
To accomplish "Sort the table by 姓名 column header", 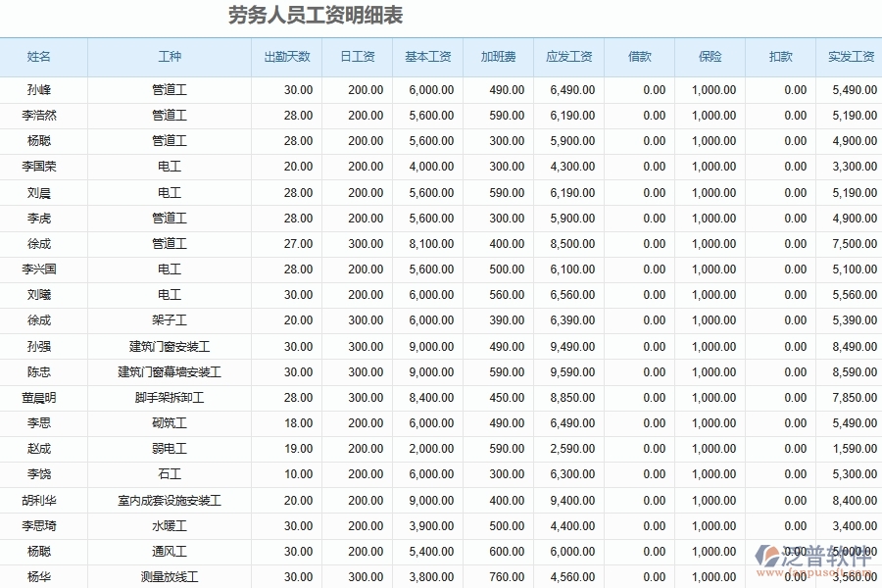I will coord(40,57).
